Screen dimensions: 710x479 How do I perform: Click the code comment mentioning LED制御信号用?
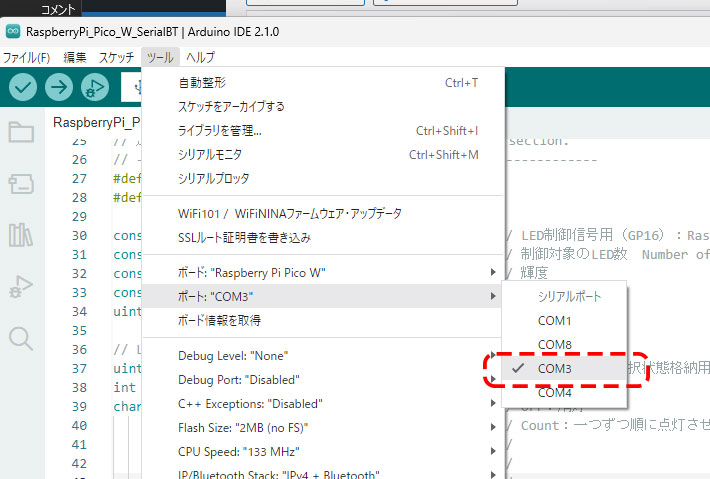608,235
